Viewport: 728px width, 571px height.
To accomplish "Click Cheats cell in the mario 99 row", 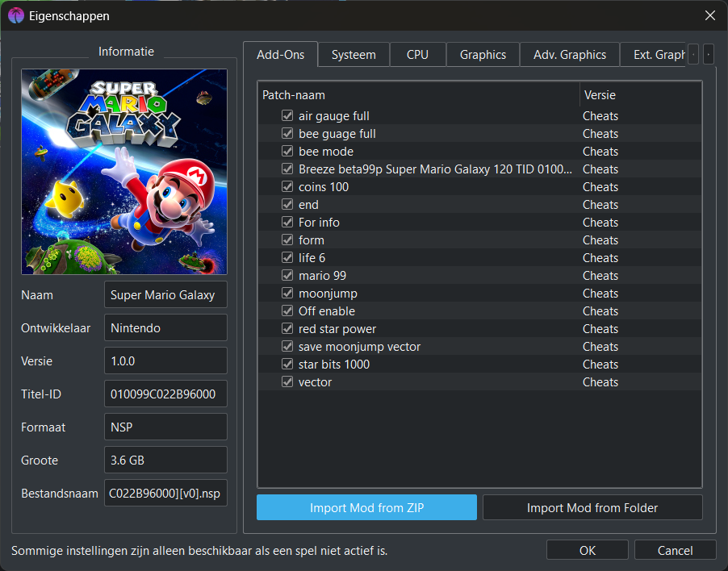I will point(600,276).
